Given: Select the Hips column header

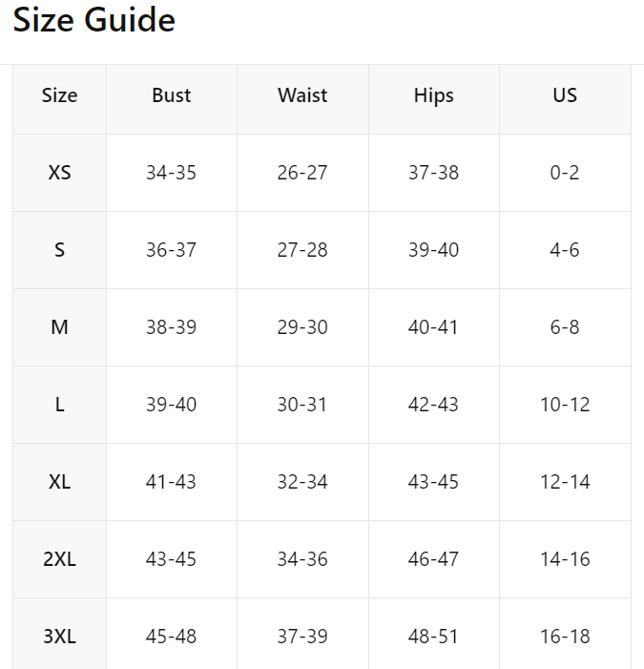Looking at the screenshot, I should [x=433, y=95].
